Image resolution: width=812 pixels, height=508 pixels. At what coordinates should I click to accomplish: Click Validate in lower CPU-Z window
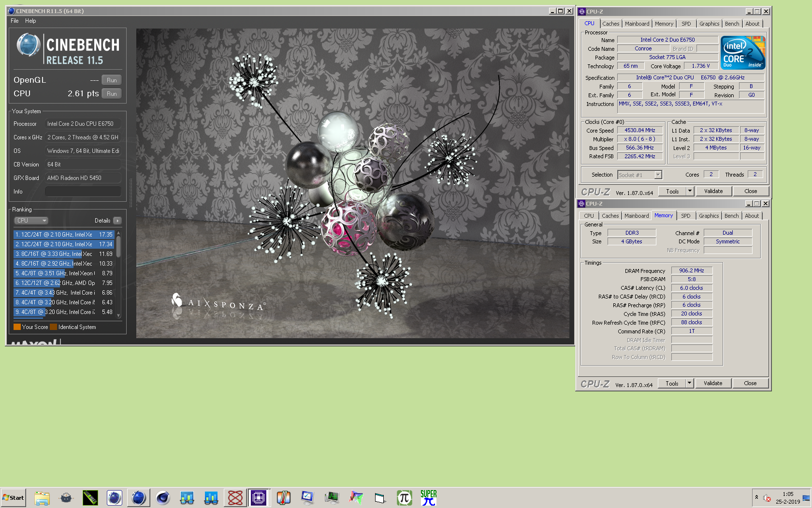(x=713, y=383)
